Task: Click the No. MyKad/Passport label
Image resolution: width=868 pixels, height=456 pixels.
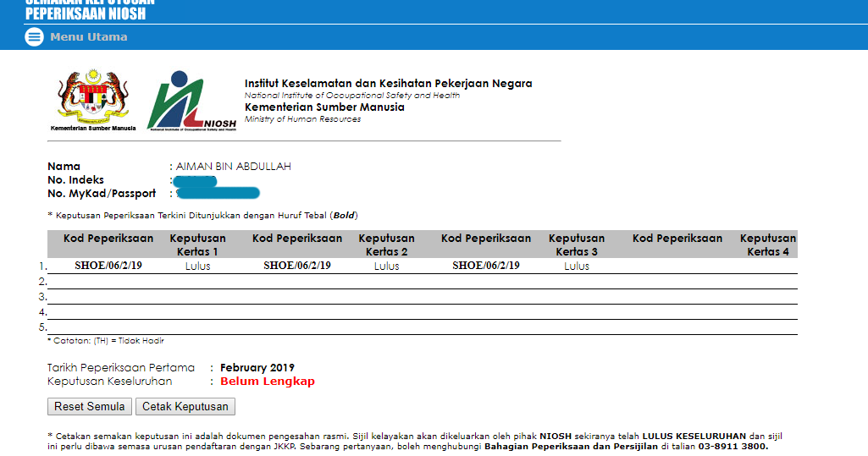Action: tap(102, 194)
